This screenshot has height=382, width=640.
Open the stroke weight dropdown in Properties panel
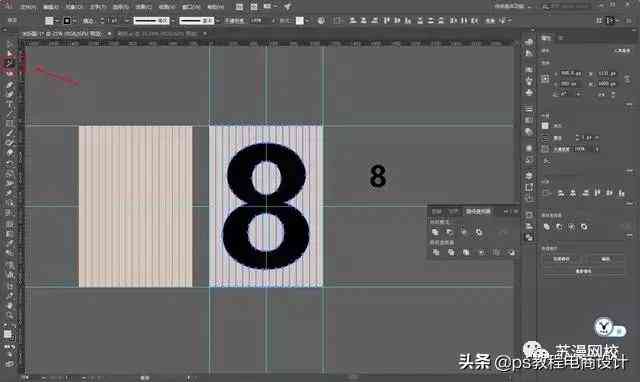(x=596, y=138)
